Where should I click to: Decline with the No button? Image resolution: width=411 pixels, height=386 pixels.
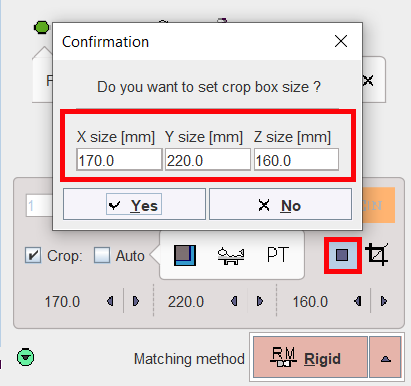280,204
